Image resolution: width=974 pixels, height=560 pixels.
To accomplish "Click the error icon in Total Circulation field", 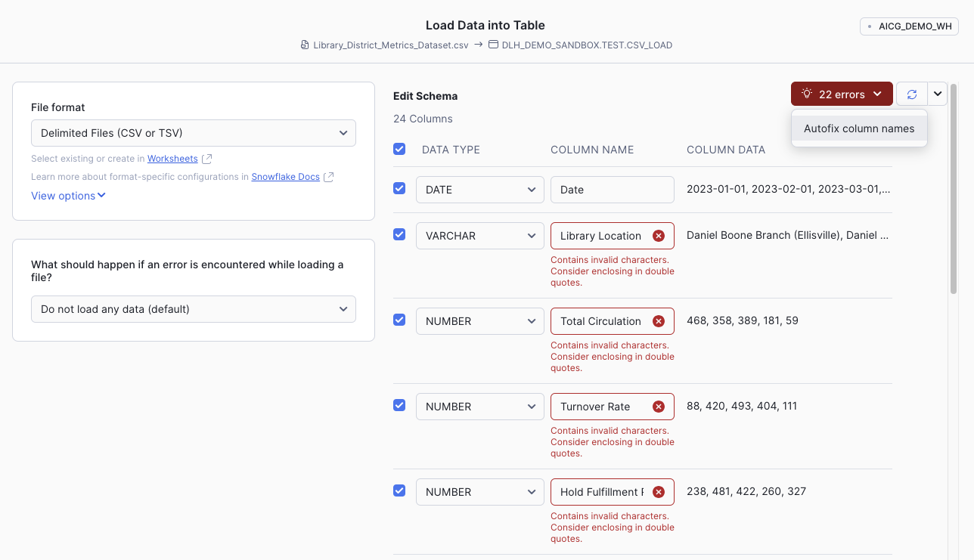I will pyautogui.click(x=658, y=321).
